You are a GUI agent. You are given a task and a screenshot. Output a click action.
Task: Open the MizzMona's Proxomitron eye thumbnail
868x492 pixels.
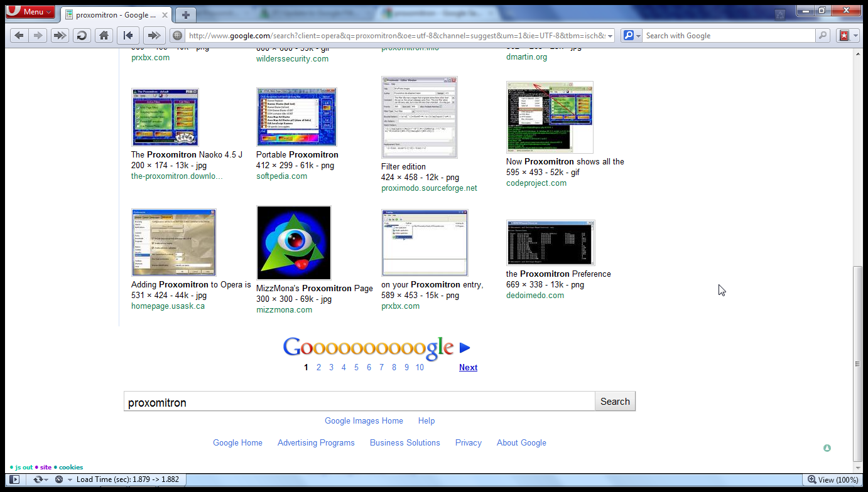pos(293,243)
